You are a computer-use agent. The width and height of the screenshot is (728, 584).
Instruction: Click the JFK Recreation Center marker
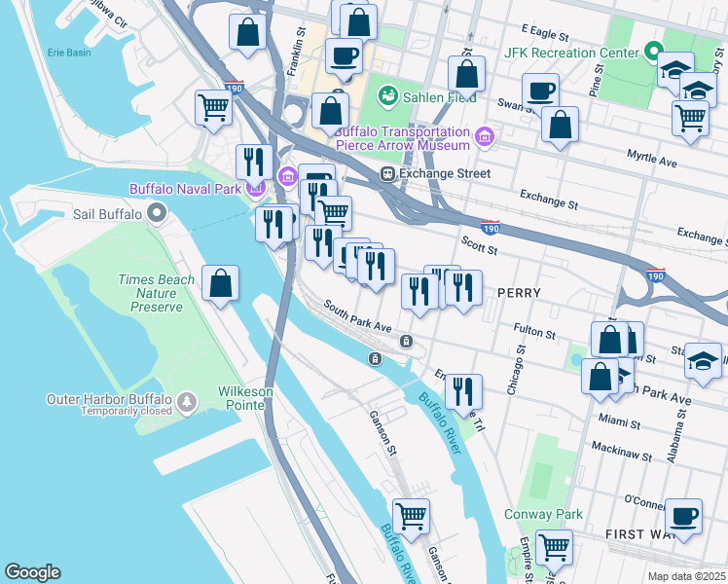[x=653, y=51]
